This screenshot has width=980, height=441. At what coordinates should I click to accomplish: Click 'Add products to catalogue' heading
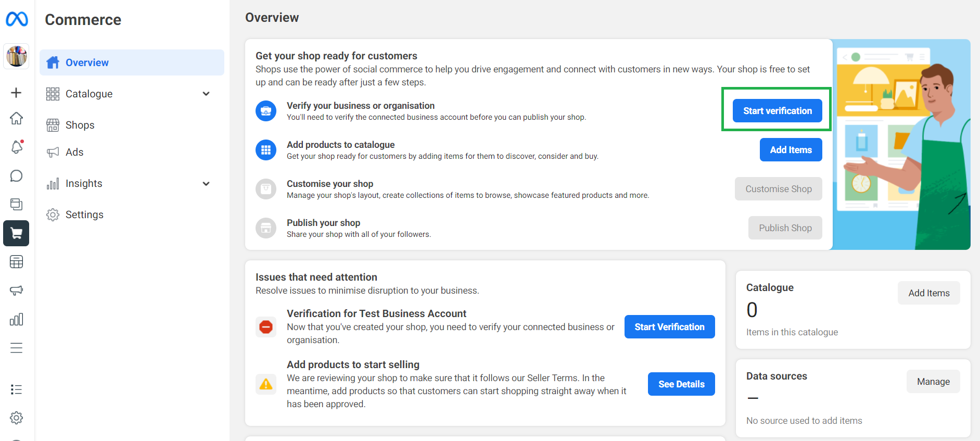click(x=340, y=145)
